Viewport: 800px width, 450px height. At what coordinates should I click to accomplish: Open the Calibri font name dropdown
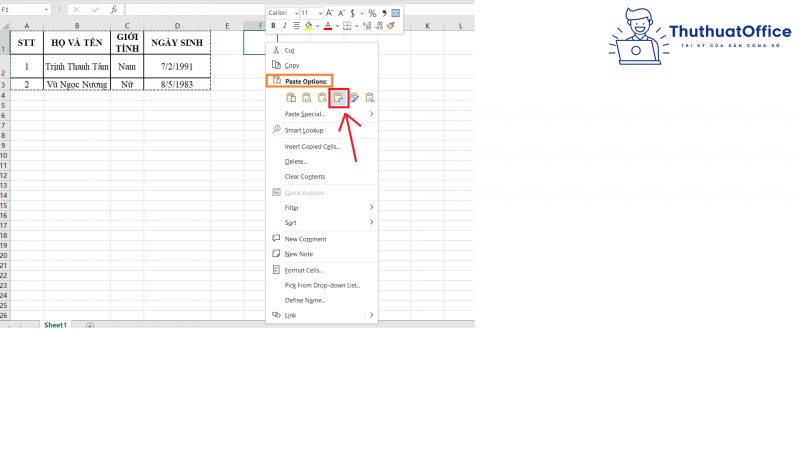coord(283,13)
